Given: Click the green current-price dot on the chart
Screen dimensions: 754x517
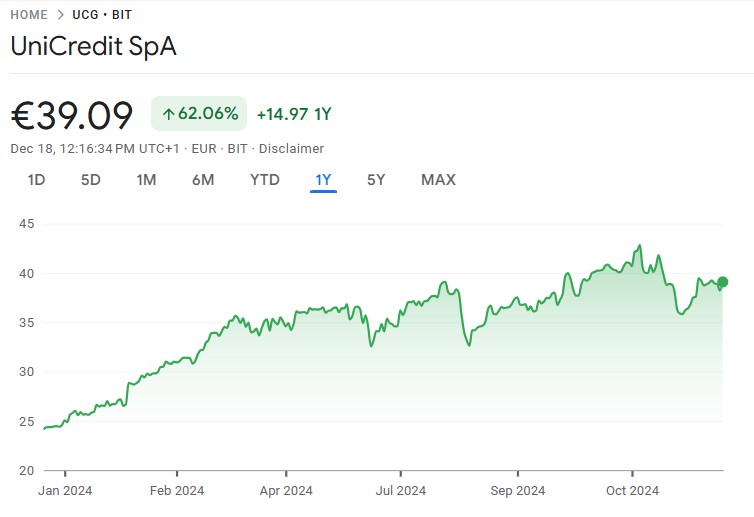Looking at the screenshot, I should click(x=723, y=282).
